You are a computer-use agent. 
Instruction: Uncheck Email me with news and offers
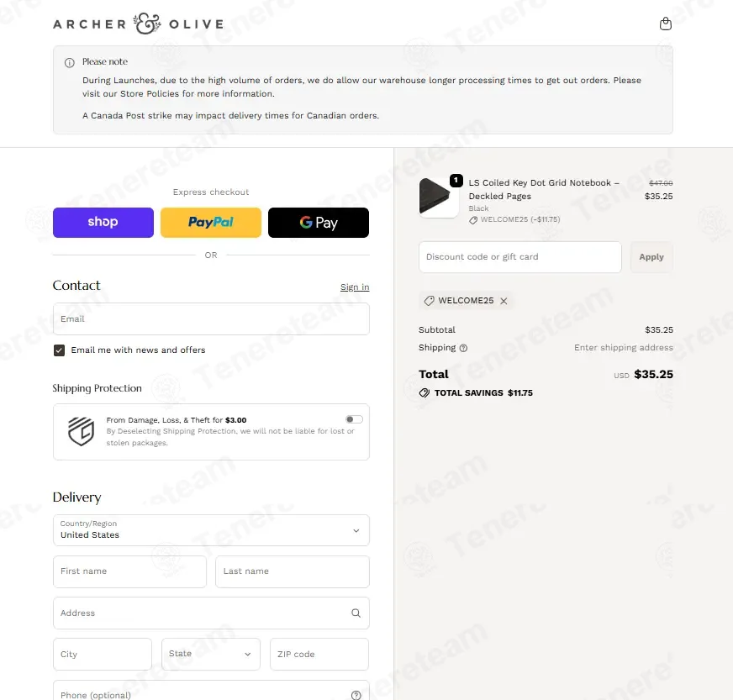pos(59,350)
